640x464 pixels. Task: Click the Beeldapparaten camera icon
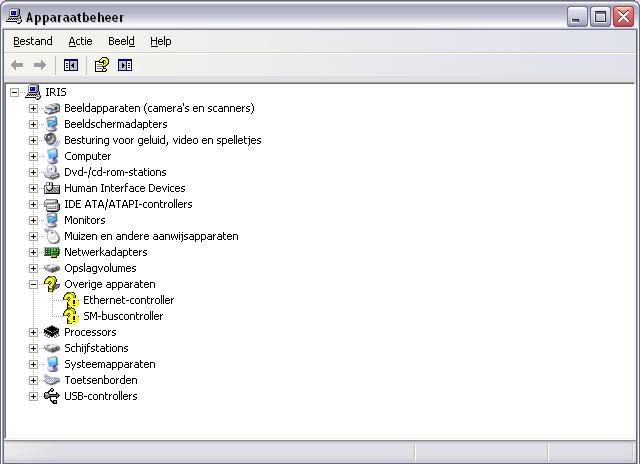click(x=52, y=109)
